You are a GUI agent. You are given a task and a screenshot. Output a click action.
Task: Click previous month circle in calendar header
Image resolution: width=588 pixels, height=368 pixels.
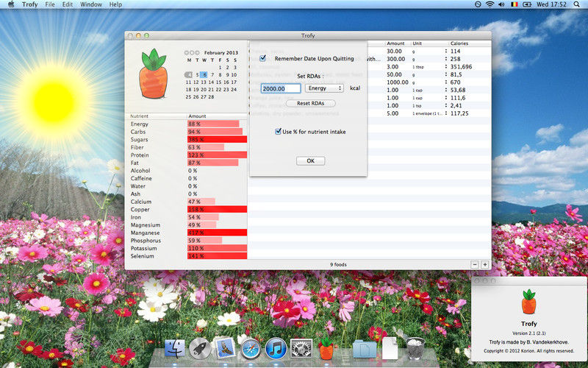(x=187, y=53)
